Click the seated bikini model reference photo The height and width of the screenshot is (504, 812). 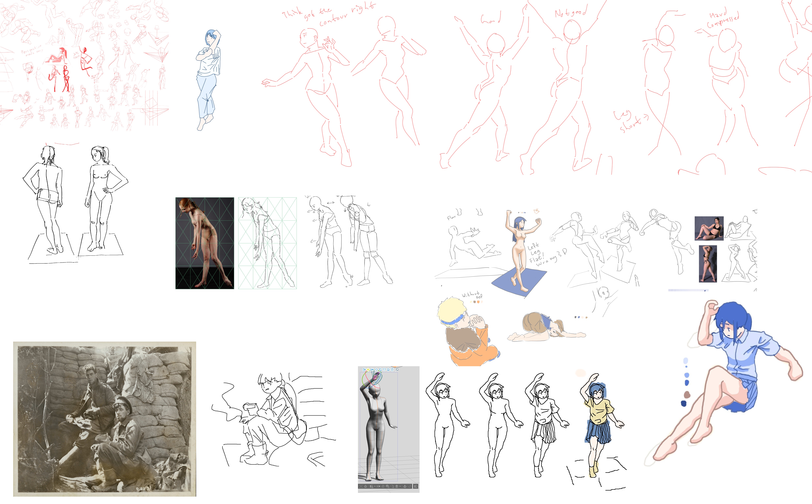(x=709, y=228)
